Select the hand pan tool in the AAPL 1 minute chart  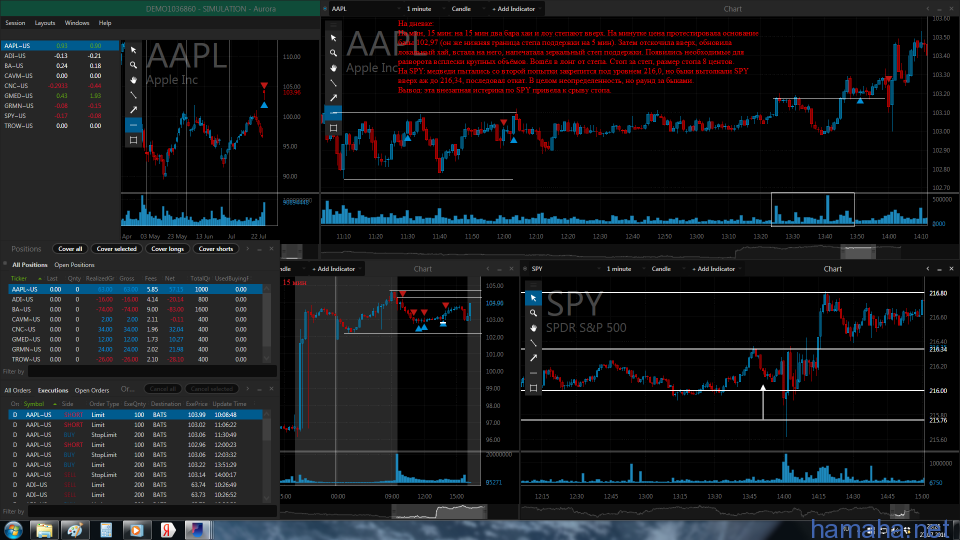(x=333, y=68)
